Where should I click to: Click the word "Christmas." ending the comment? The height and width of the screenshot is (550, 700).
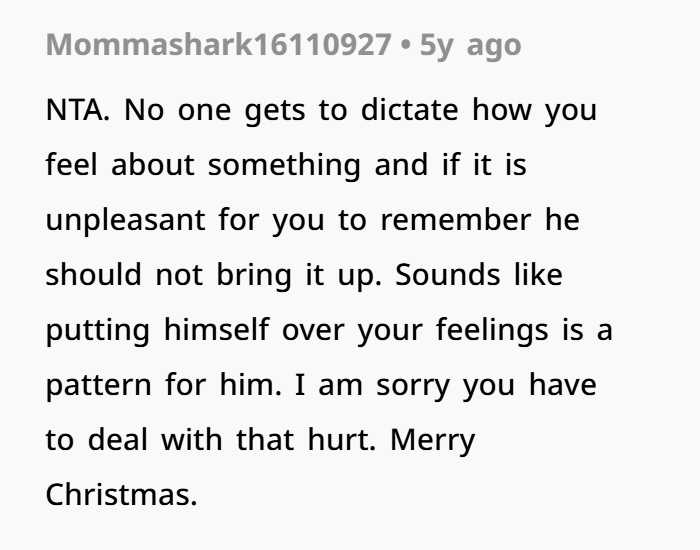121,495
